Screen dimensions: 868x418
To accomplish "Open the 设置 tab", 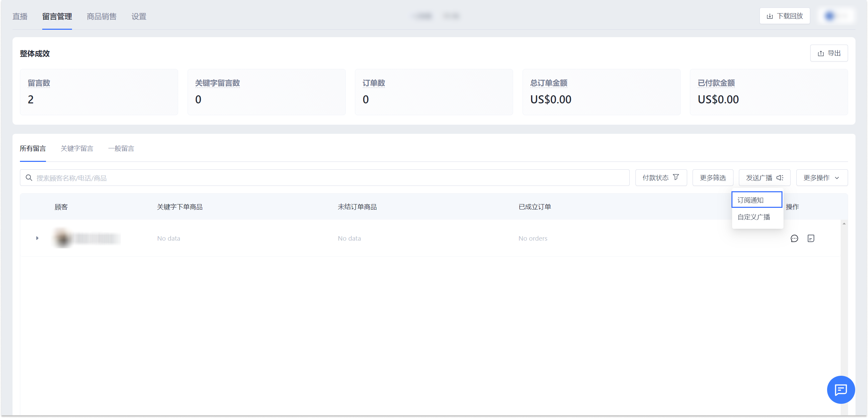I will (x=139, y=17).
